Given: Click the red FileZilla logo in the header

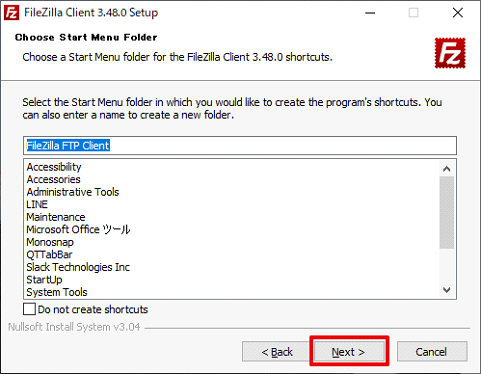Looking at the screenshot, I should pyautogui.click(x=450, y=53).
